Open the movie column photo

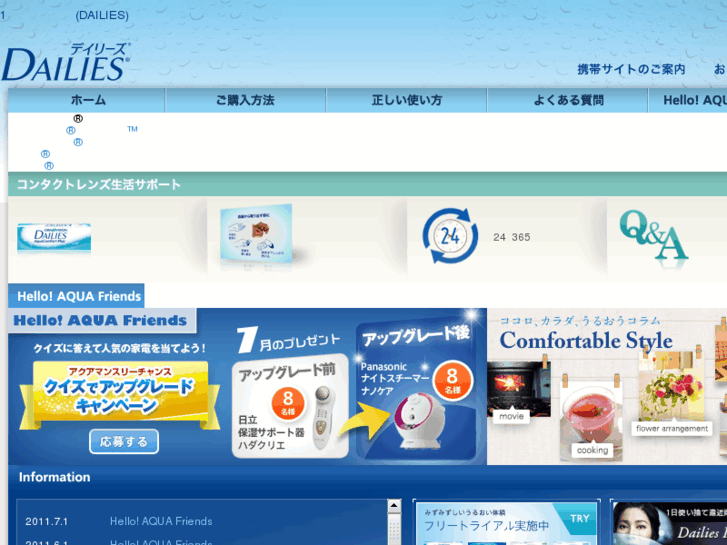518,390
